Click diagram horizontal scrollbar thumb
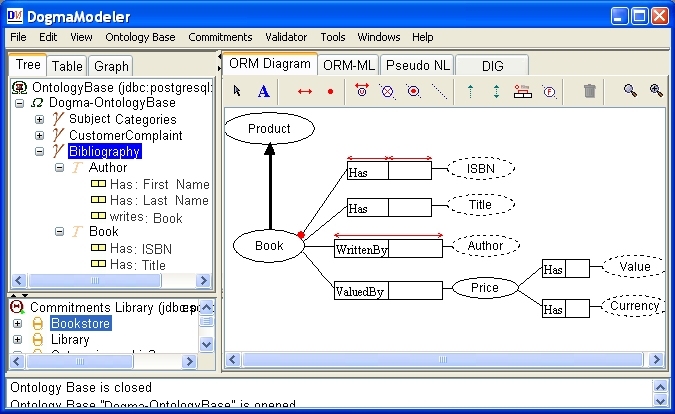 443,359
